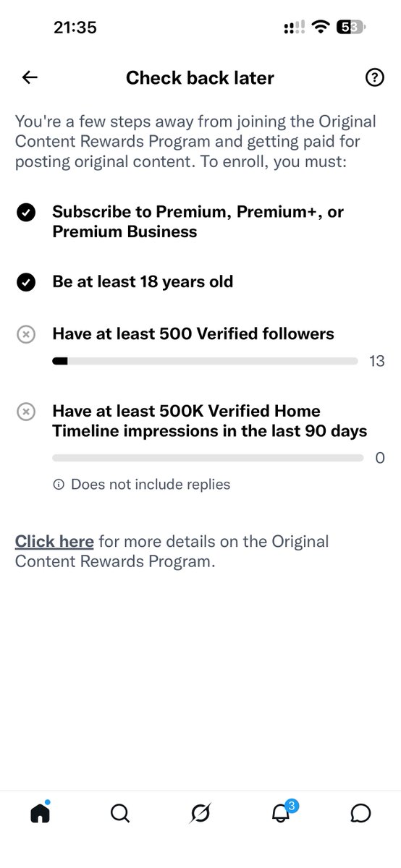Follow the Click here link
The width and height of the screenshot is (401, 868).
coord(54,541)
